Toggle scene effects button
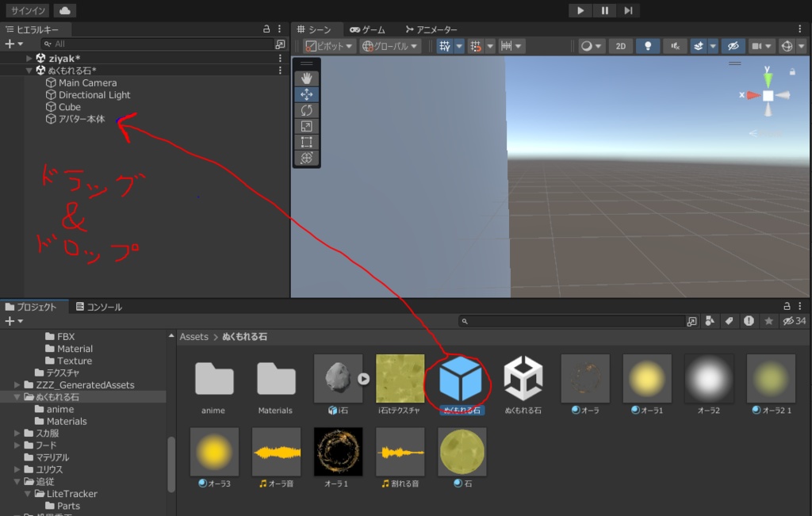This screenshot has height=516, width=812. click(x=699, y=46)
